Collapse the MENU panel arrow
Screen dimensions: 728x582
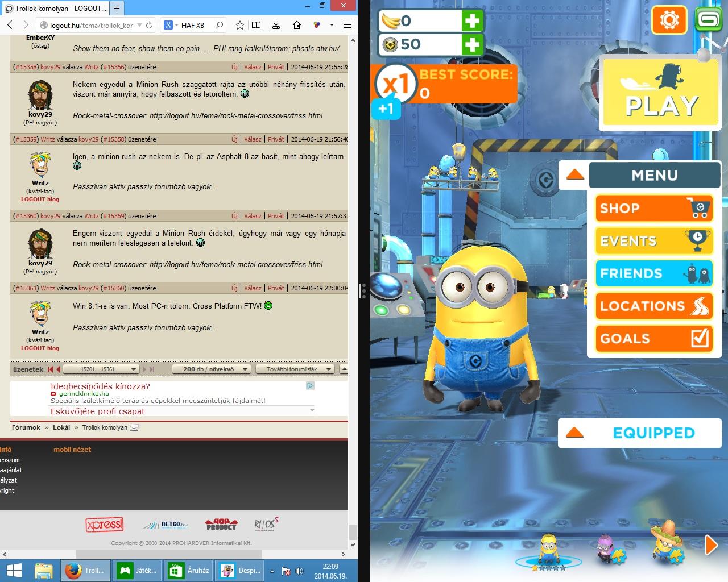575,174
